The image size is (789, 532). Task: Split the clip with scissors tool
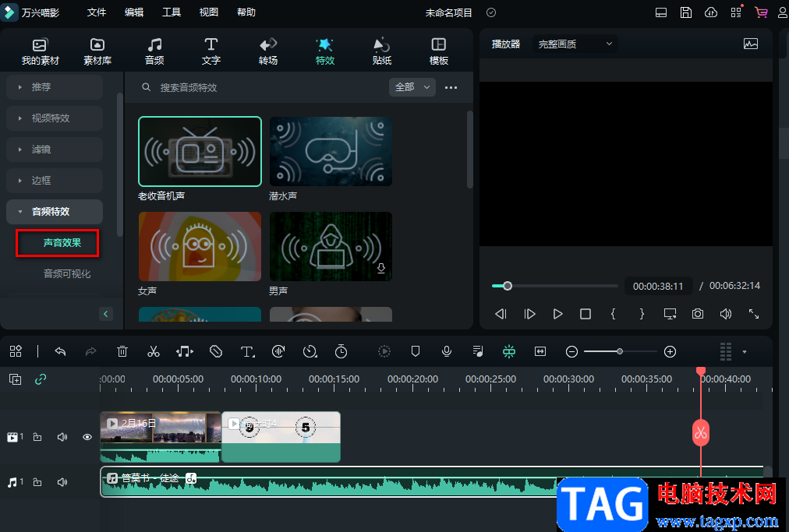(x=154, y=351)
